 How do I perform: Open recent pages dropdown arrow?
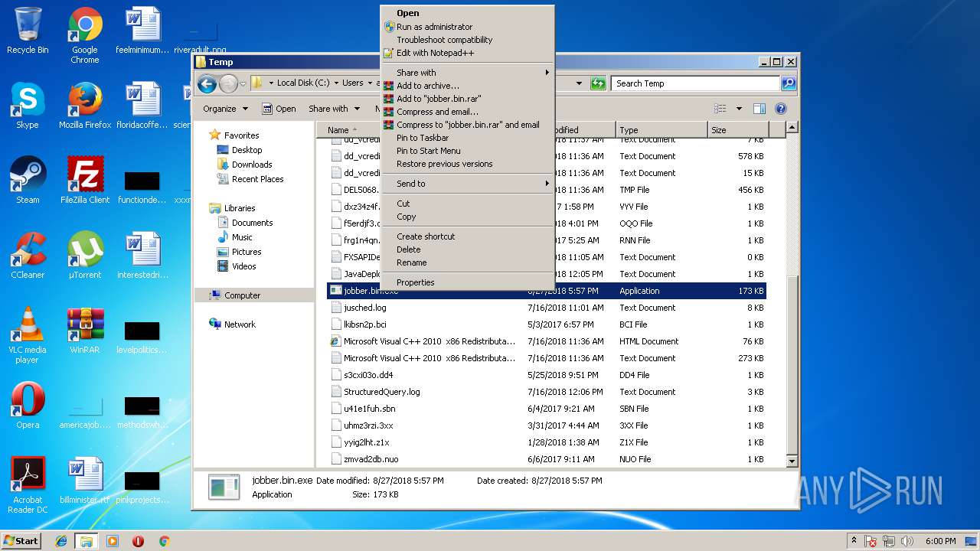click(x=243, y=83)
